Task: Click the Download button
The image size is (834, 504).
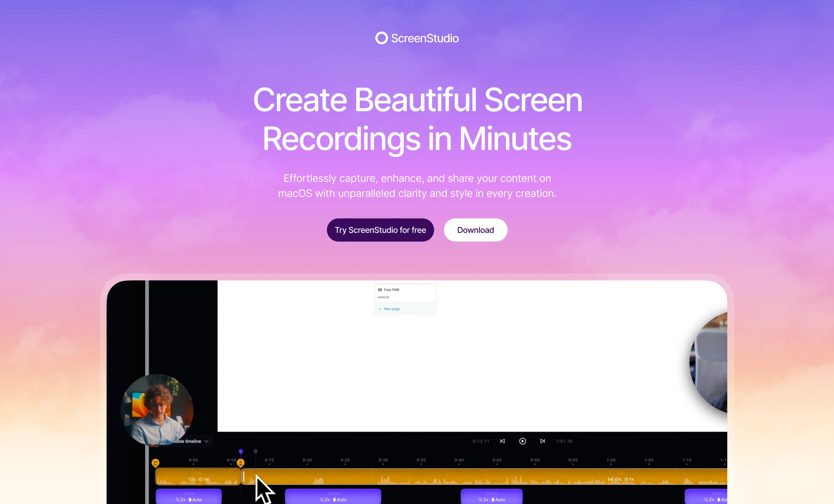Action: pyautogui.click(x=475, y=230)
